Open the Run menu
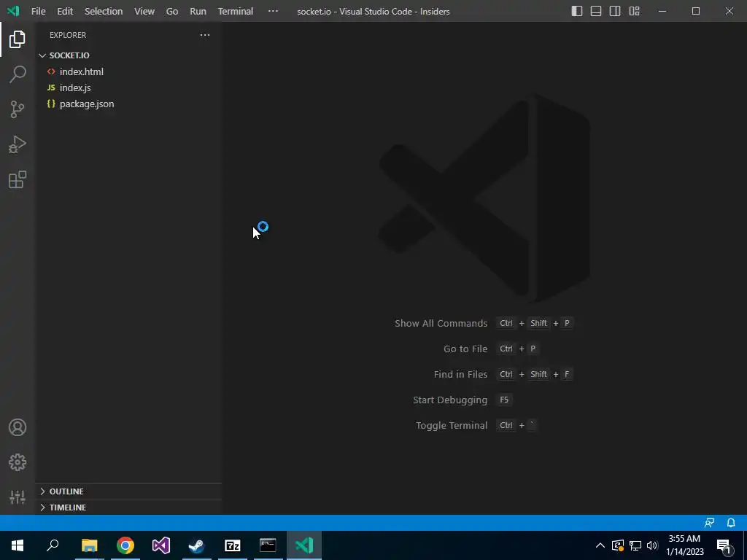747x560 pixels. (198, 11)
